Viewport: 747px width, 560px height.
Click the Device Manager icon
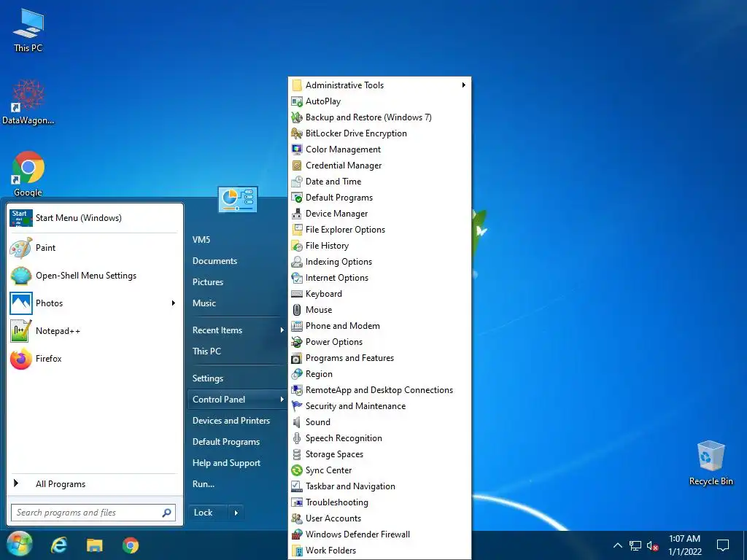(297, 214)
